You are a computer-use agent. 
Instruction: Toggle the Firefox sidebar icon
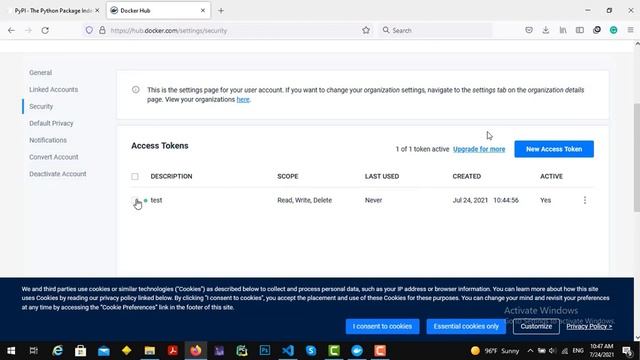coord(580,30)
